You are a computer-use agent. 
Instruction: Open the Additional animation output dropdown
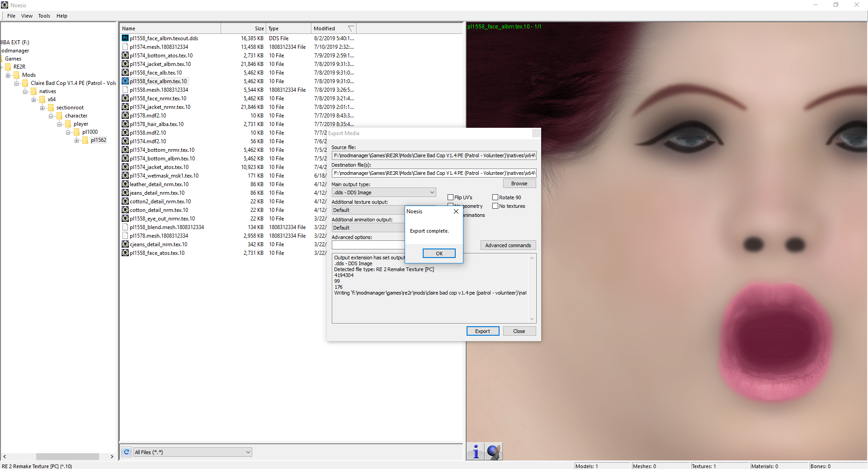(x=368, y=228)
